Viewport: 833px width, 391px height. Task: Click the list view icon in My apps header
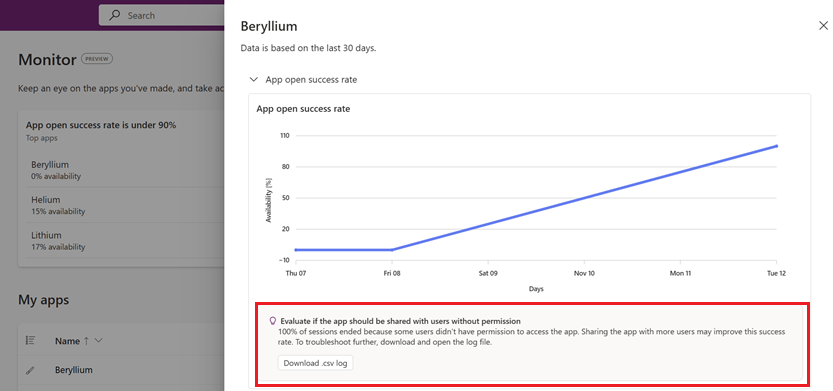(x=30, y=341)
